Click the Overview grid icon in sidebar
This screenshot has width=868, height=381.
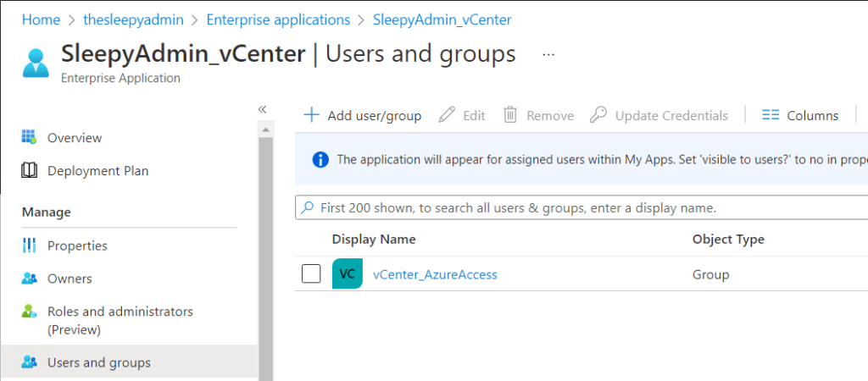point(30,137)
